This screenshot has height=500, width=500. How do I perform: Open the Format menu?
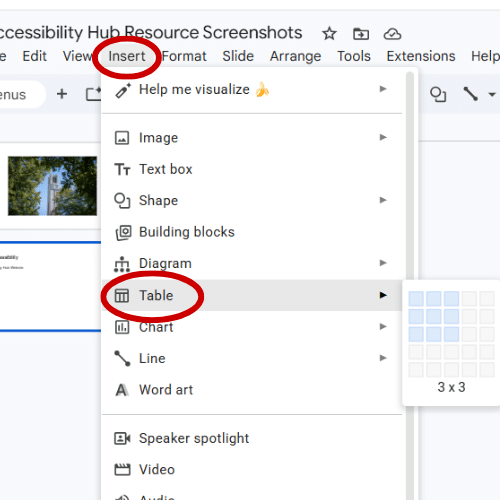point(184,56)
